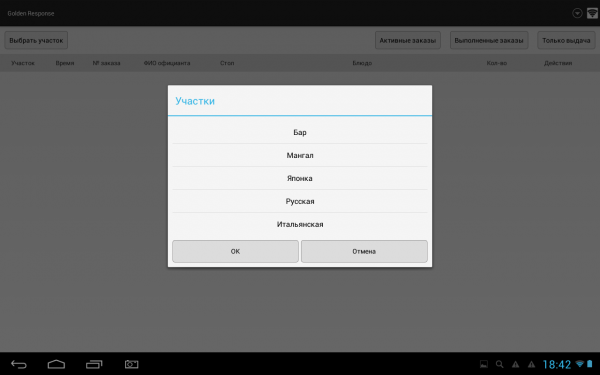Tap the image notification icon in status bar

(x=484, y=364)
